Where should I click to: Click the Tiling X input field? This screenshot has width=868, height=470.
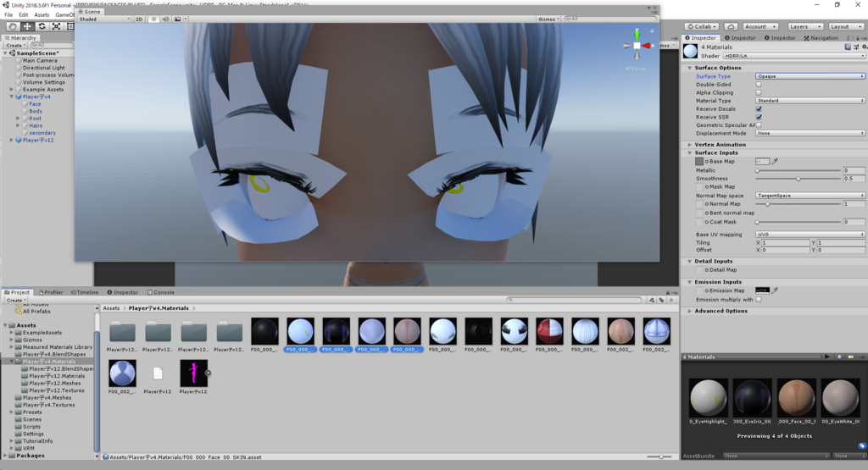(x=786, y=243)
